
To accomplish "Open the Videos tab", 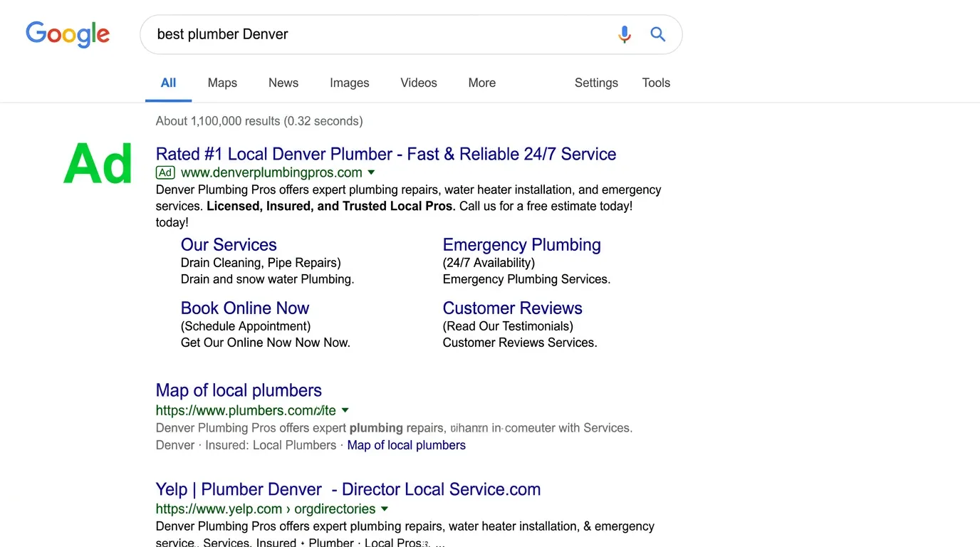I will tap(419, 83).
